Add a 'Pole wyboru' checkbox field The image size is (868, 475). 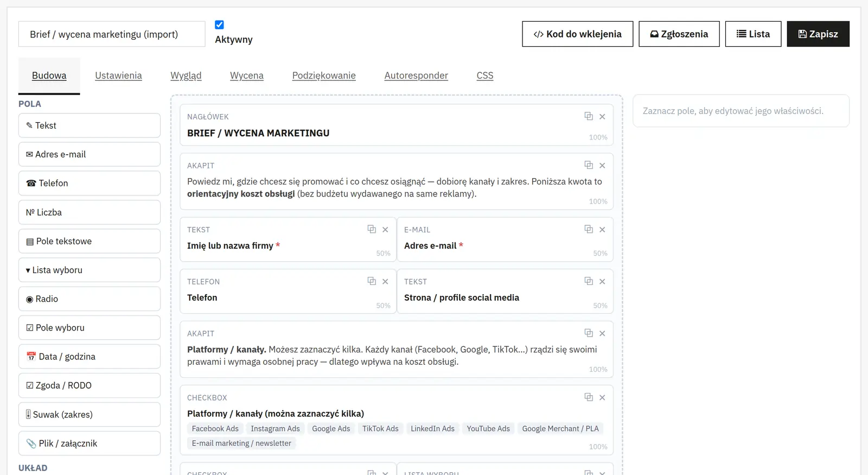pyautogui.click(x=90, y=327)
